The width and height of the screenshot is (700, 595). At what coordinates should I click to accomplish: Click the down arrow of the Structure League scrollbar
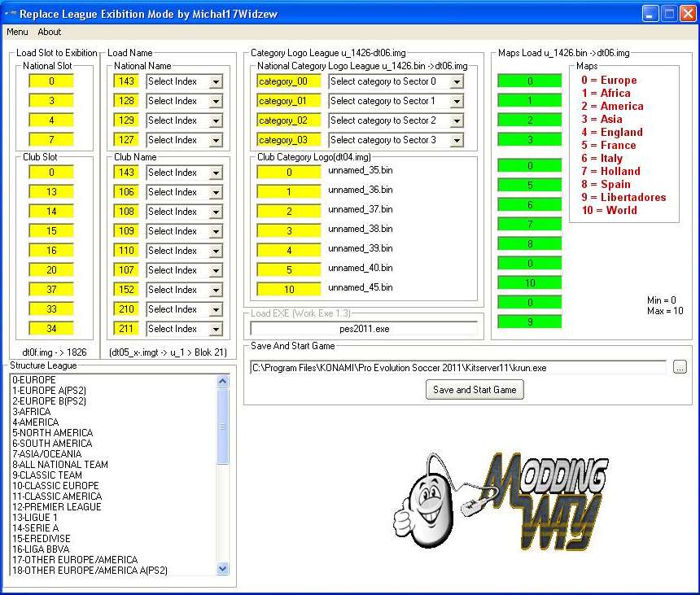pos(222,569)
